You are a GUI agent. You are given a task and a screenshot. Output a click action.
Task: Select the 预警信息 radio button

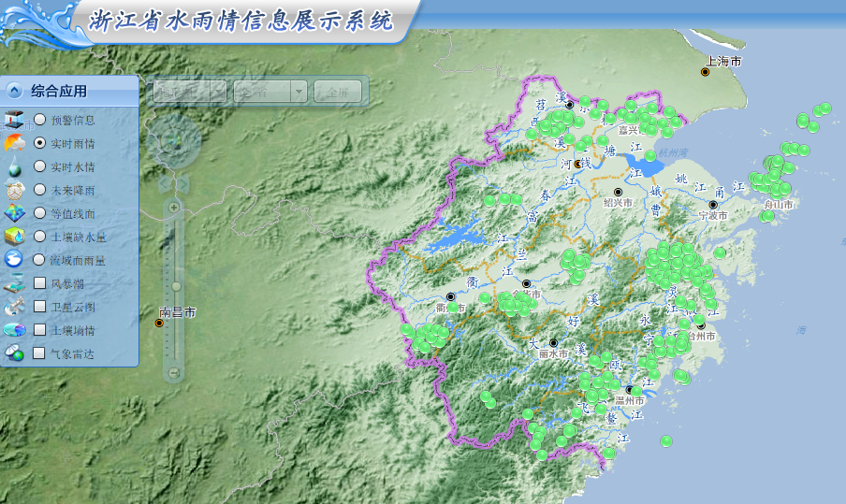[x=39, y=120]
